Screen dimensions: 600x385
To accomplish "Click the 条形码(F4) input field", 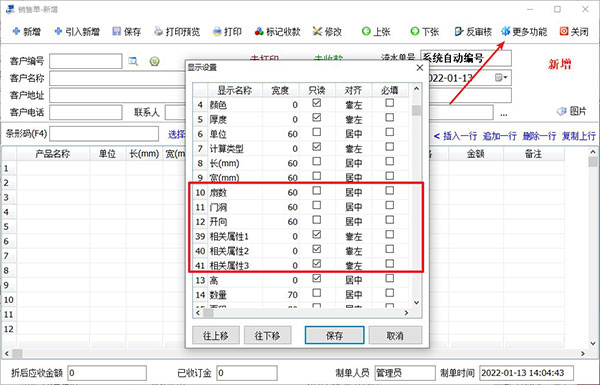I will [x=104, y=134].
